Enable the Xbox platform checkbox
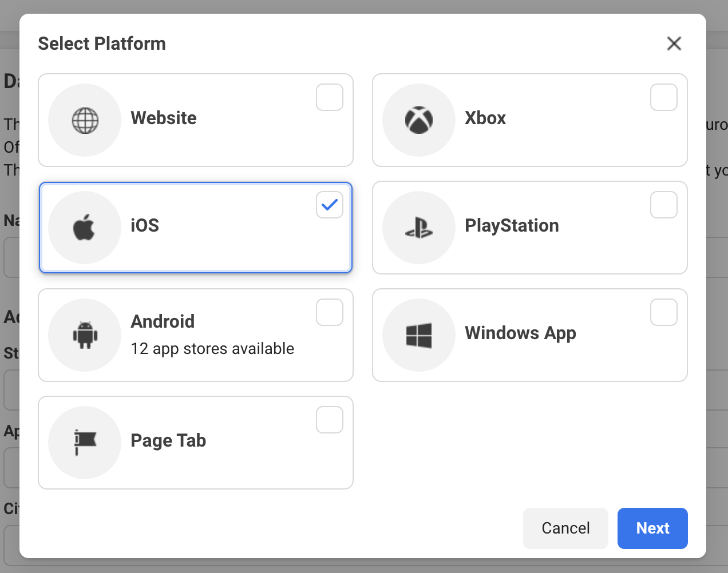The width and height of the screenshot is (728, 573). 664,97
